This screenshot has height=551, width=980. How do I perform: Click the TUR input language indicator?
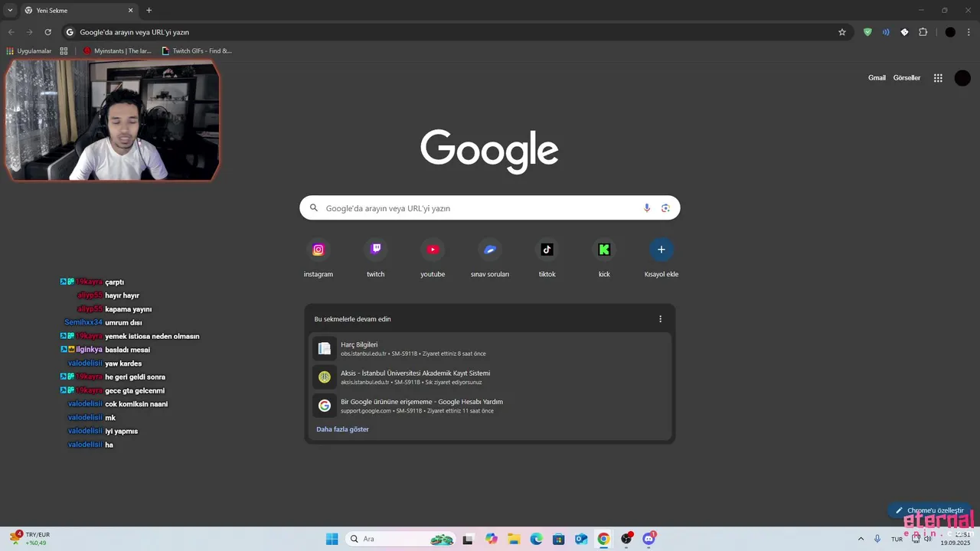tap(897, 539)
